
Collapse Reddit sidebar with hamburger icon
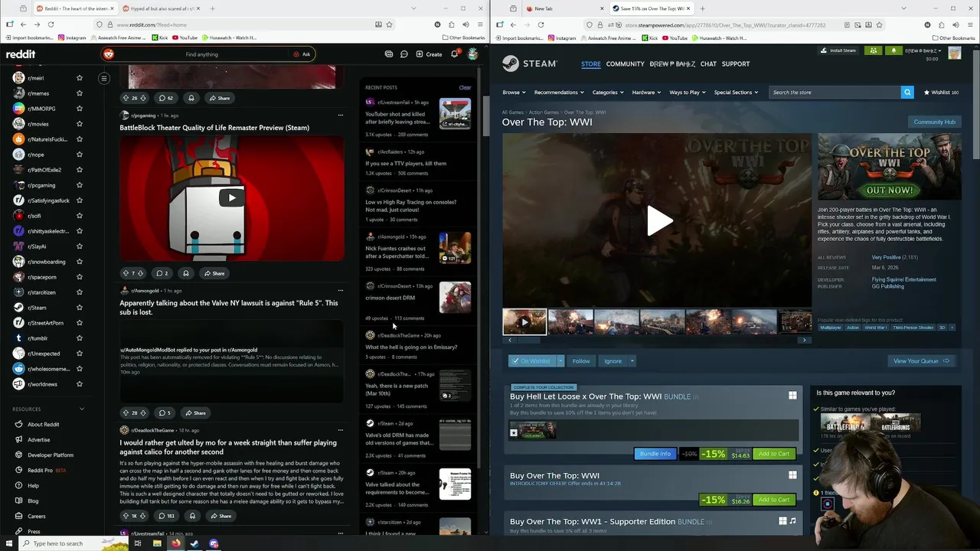(x=104, y=78)
